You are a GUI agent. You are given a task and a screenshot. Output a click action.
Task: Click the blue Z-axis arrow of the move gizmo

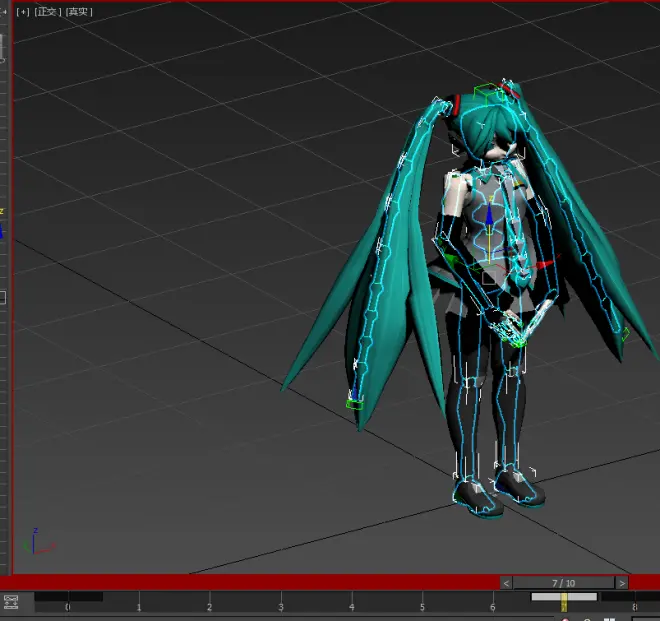click(489, 216)
